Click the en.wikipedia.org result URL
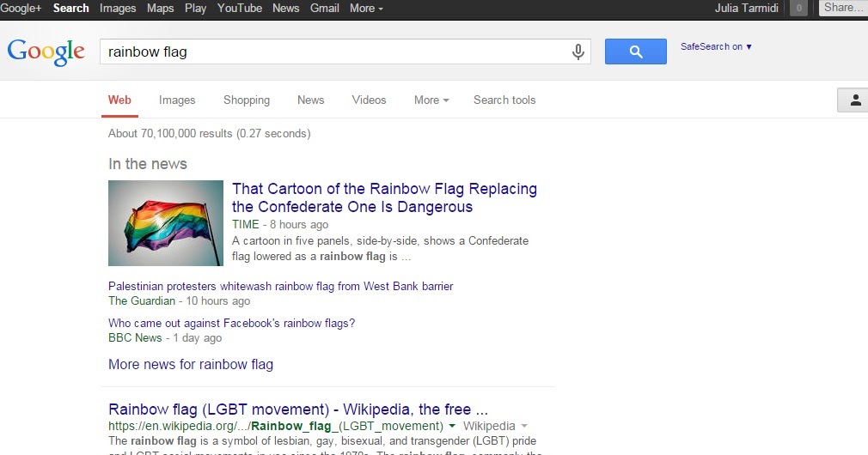This screenshot has width=868, height=455. tap(276, 426)
